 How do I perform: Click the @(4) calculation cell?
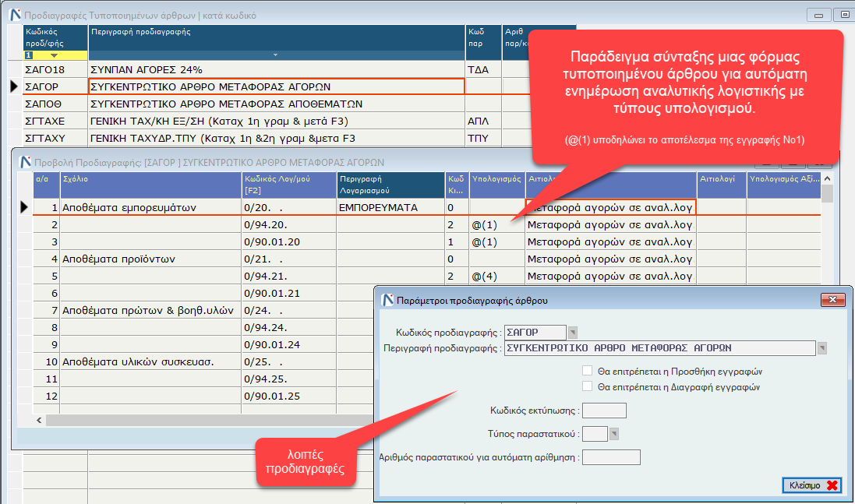(x=496, y=276)
